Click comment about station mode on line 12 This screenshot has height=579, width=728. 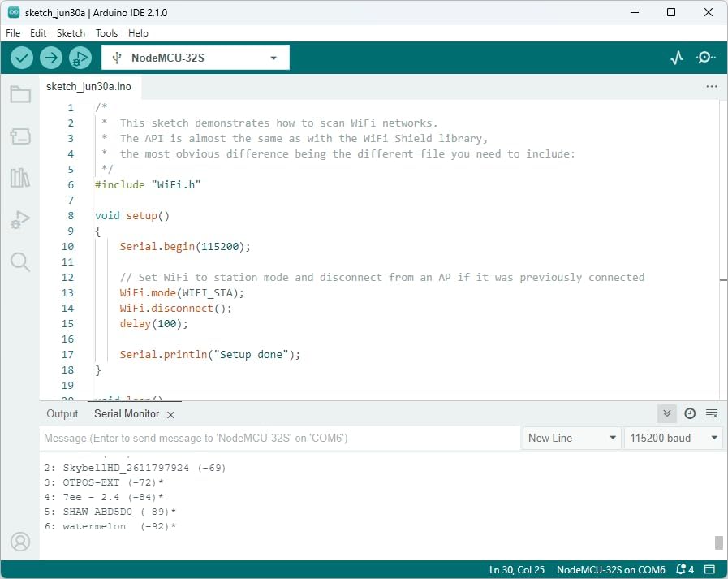click(x=382, y=278)
